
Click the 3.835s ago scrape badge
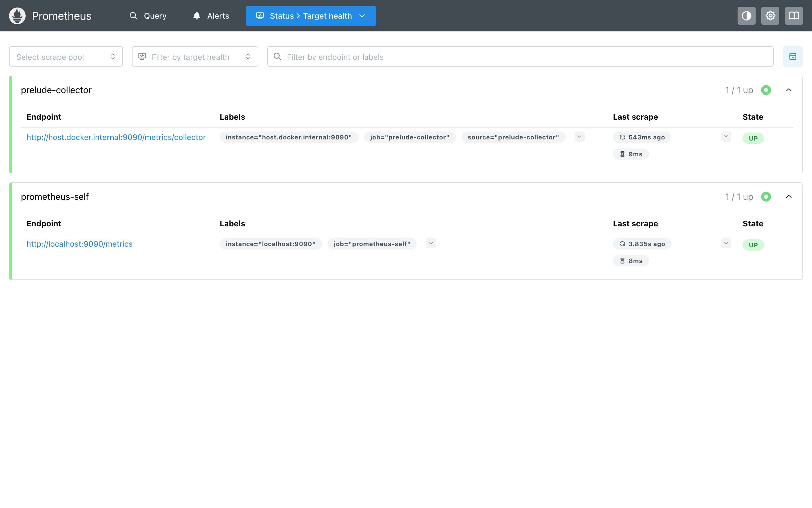tap(642, 244)
